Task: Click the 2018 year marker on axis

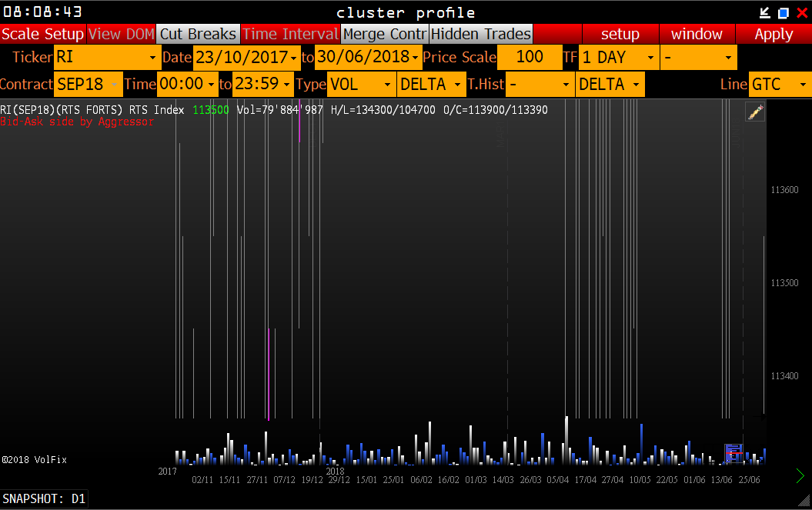Action: (x=335, y=472)
